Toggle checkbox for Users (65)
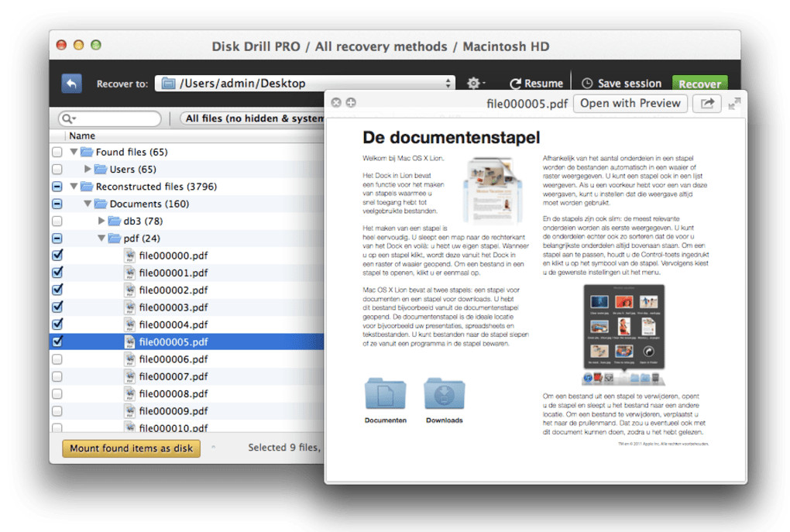This screenshot has width=790, height=532. (57, 170)
